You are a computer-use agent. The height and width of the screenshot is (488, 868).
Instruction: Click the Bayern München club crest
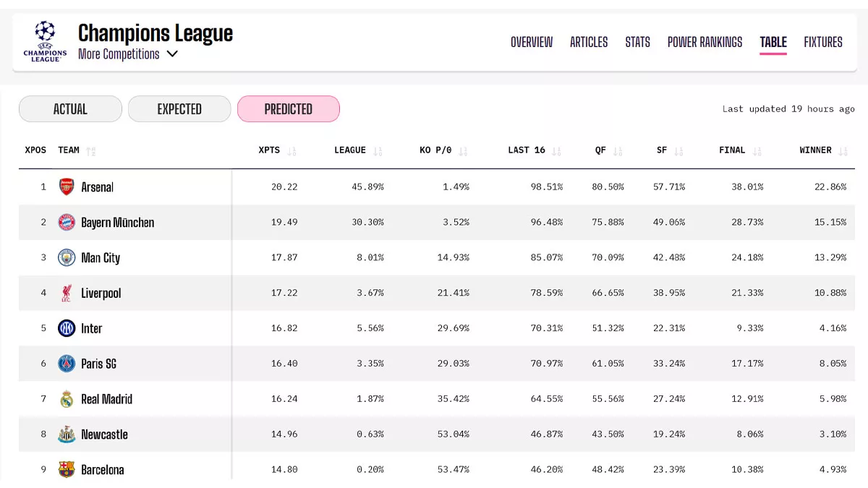[67, 222]
